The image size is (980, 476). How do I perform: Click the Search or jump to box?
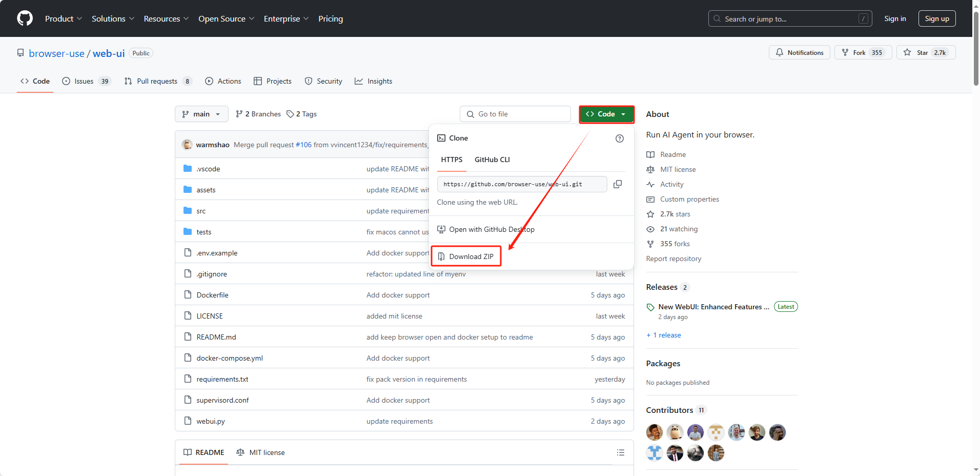tap(789, 18)
